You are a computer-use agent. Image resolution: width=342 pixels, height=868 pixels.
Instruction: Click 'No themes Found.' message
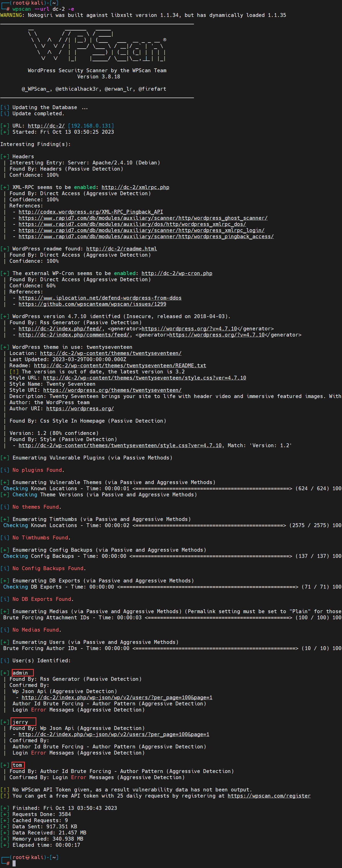pos(37,507)
